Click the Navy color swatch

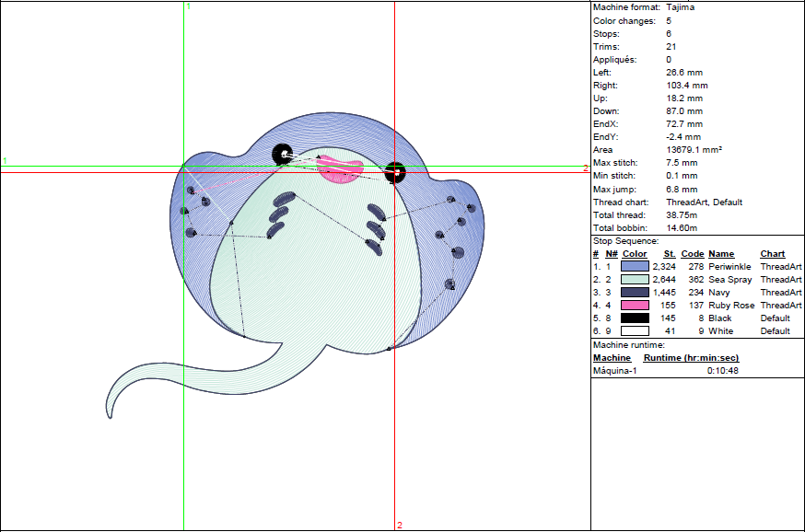click(x=635, y=292)
